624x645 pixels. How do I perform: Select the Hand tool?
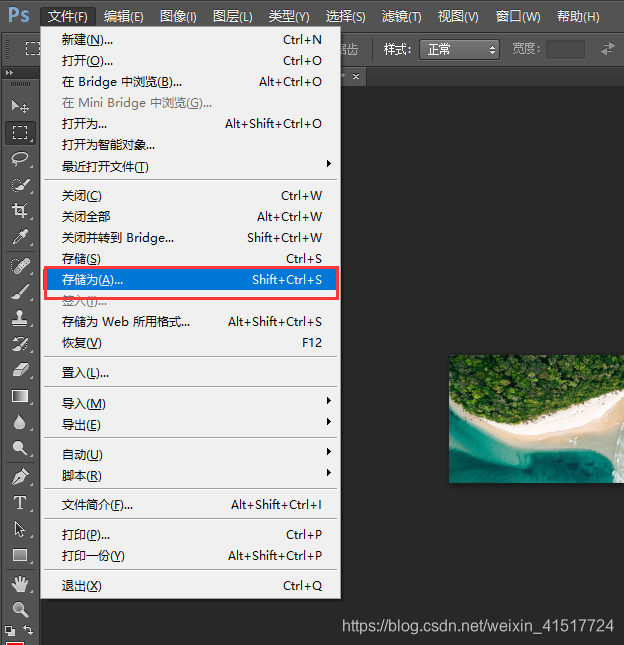tap(20, 584)
